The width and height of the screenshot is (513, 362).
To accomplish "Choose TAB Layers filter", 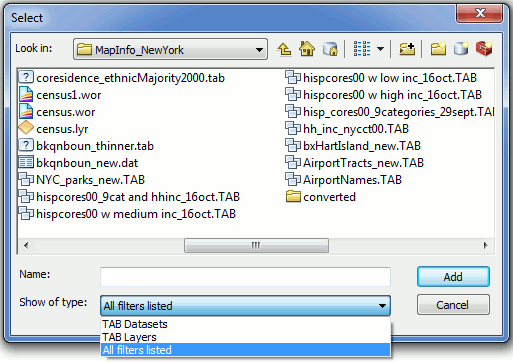I will [245, 337].
